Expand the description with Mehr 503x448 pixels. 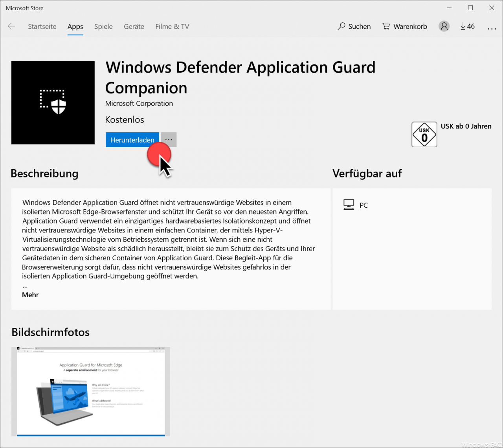pyautogui.click(x=30, y=295)
